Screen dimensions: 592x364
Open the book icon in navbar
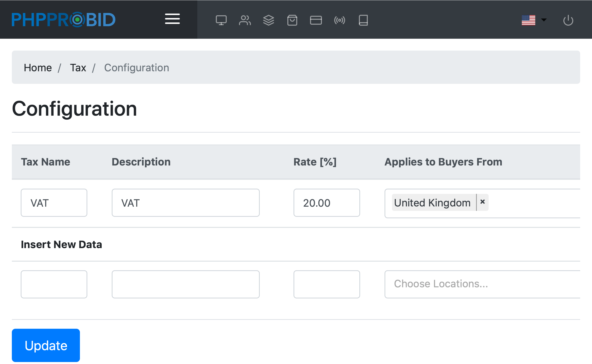(363, 20)
